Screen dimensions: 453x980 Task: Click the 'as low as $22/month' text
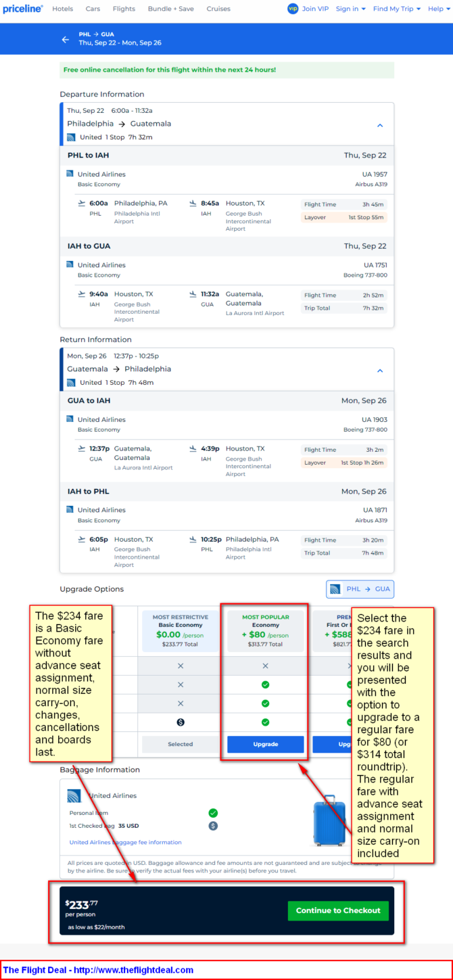coord(95,927)
